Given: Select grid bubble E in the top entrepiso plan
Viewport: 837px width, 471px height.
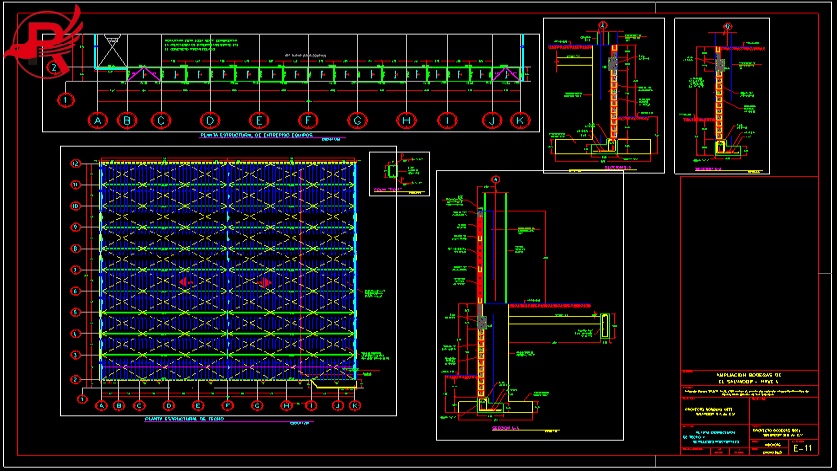Looking at the screenshot, I should point(259,121).
